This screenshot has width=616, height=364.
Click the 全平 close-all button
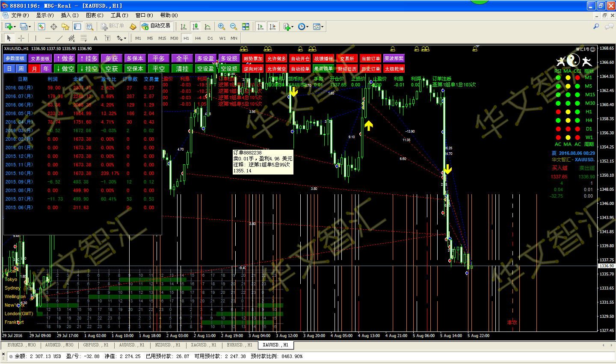(182, 58)
